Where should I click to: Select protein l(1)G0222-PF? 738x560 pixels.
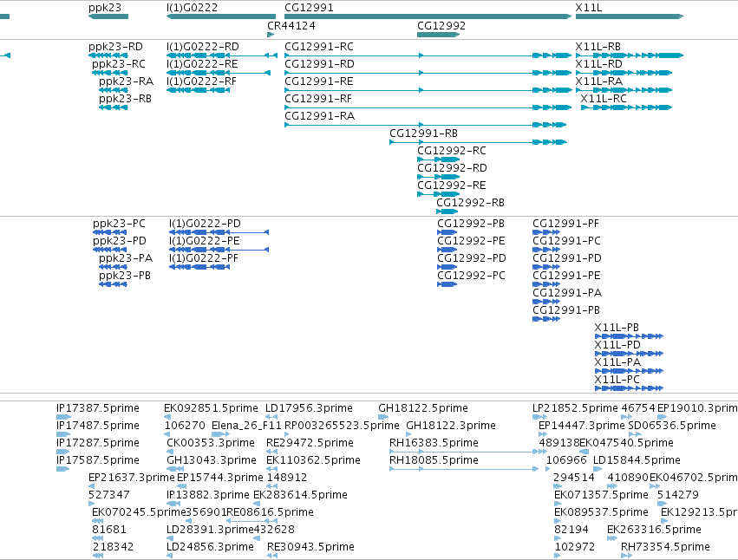(x=199, y=267)
